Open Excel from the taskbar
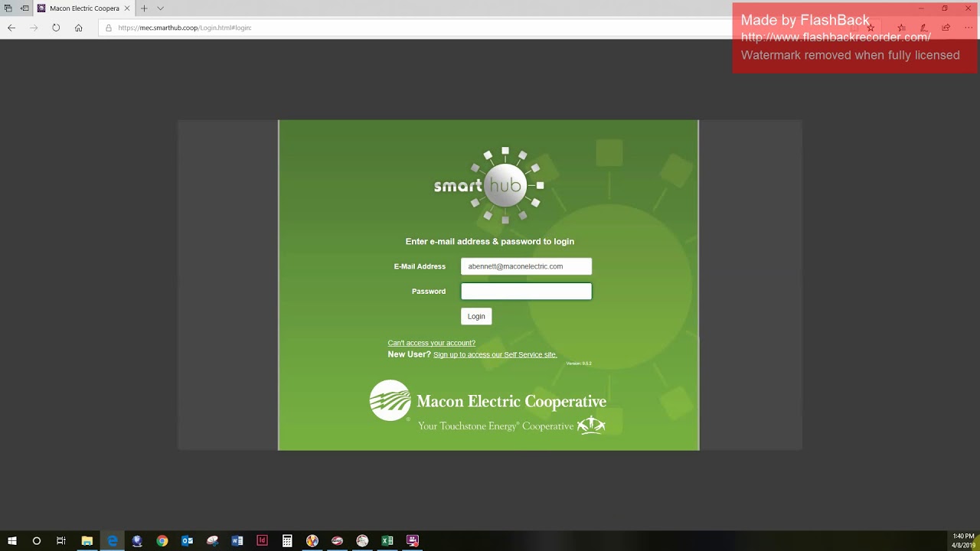Screen dimensions: 980x551 tap(387, 541)
